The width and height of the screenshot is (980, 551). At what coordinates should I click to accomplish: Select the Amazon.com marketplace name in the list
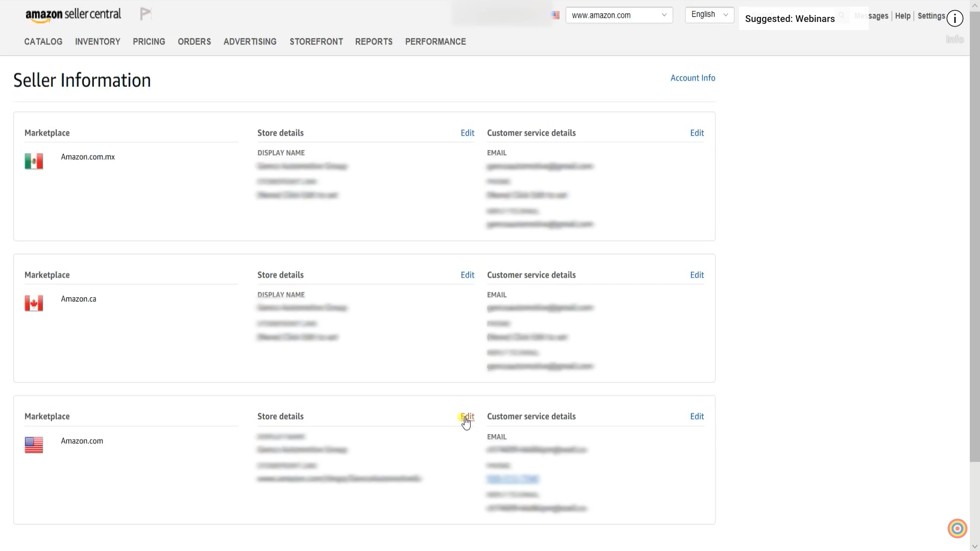pyautogui.click(x=82, y=441)
